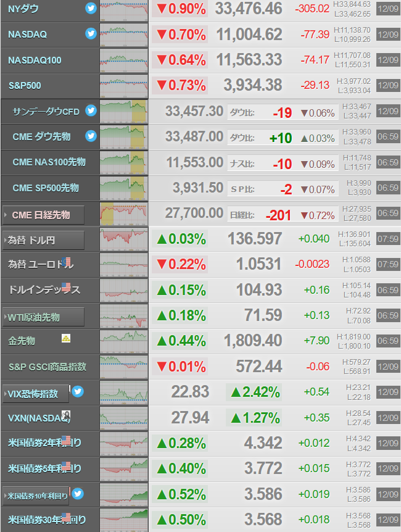Expand the 為替 ドル円 button
The width and height of the screenshot is (401, 532).
(x=43, y=241)
